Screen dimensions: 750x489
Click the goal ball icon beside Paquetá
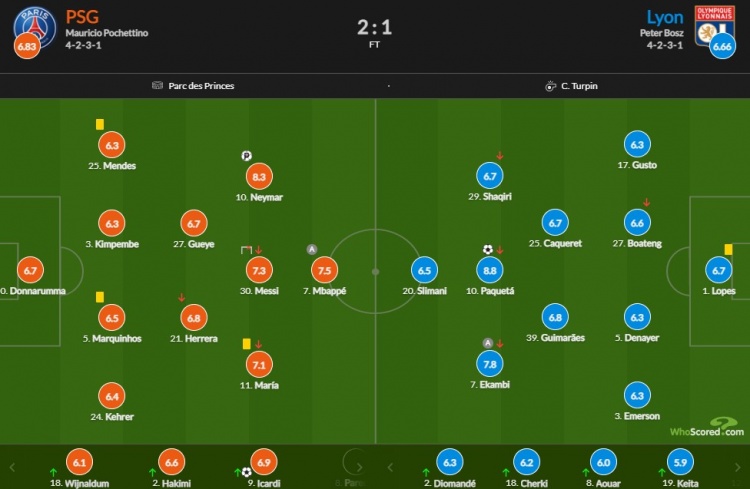click(487, 250)
